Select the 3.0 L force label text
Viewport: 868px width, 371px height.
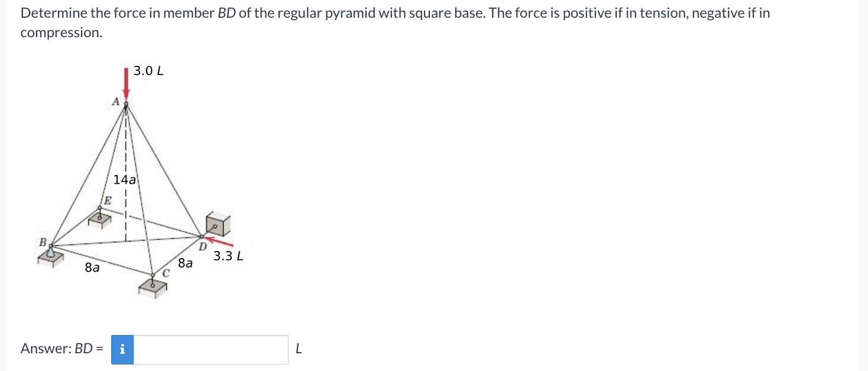pos(148,71)
